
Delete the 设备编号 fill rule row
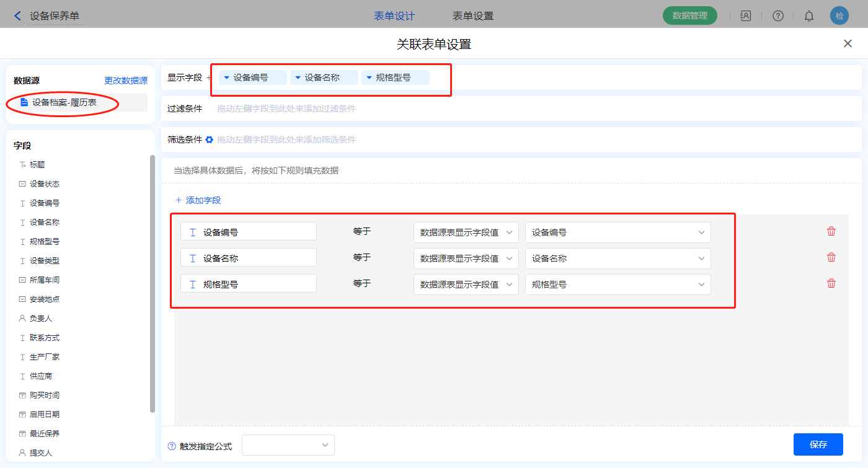pos(831,232)
